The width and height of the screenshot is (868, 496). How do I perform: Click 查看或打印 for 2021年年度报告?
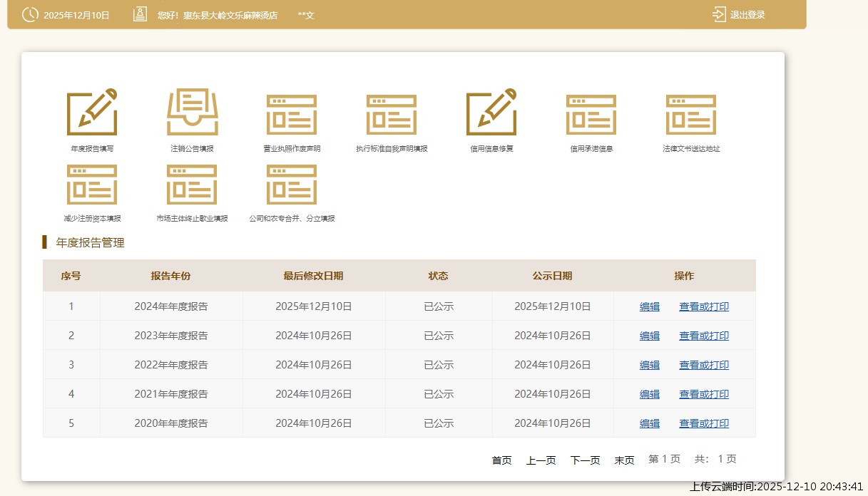pos(704,394)
